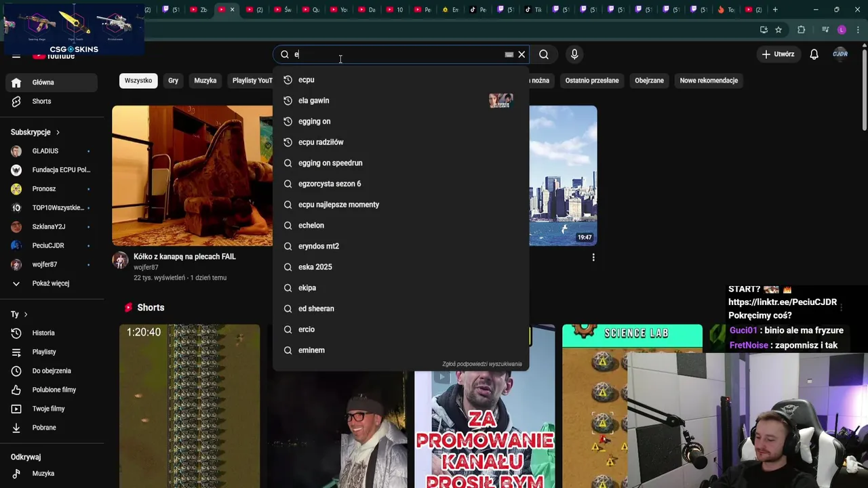Select the 'Gry' filter chip
The width and height of the screenshot is (868, 488).
tap(173, 81)
